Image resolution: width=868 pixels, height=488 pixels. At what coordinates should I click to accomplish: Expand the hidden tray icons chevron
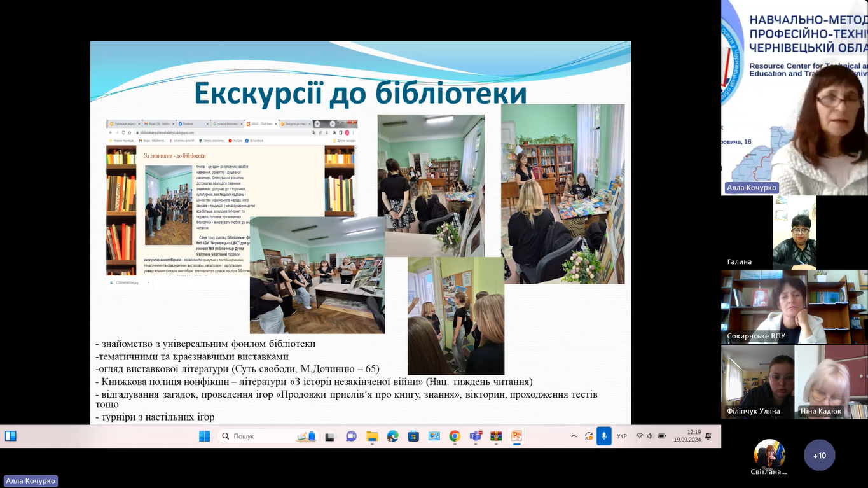(574, 436)
